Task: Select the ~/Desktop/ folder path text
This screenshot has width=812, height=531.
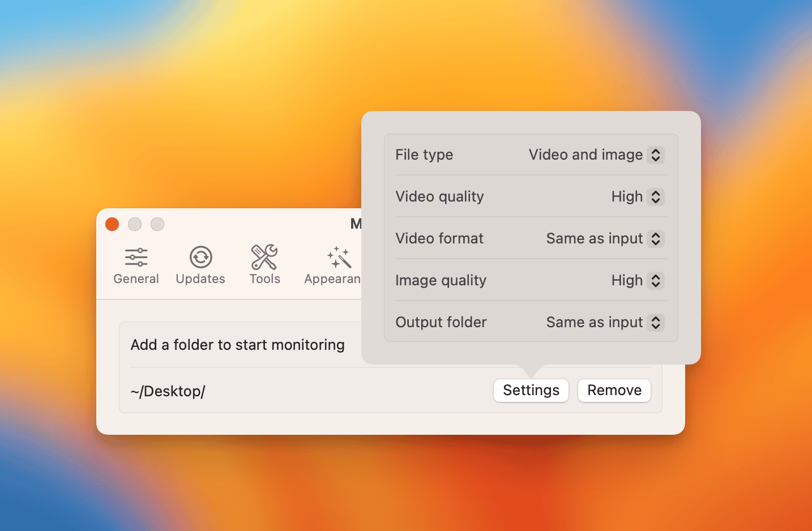Action: 168,391
